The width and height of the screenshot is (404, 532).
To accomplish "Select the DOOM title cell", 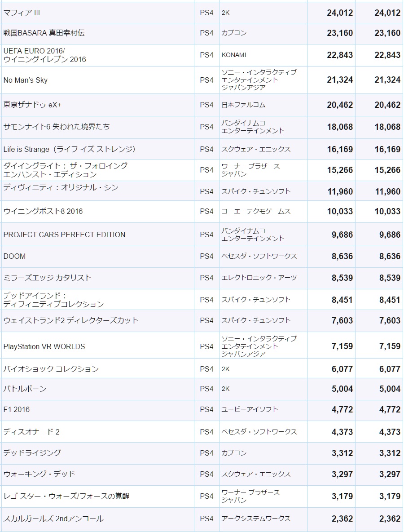I will pyautogui.click(x=14, y=256).
